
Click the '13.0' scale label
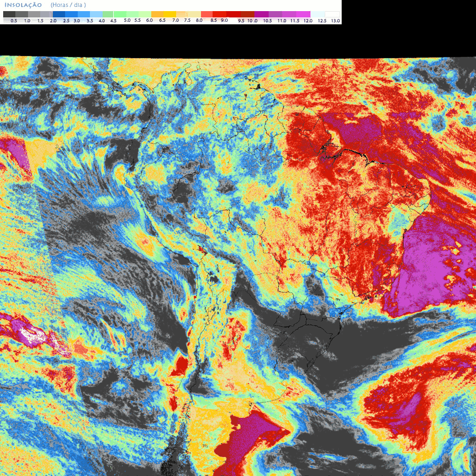(335, 21)
